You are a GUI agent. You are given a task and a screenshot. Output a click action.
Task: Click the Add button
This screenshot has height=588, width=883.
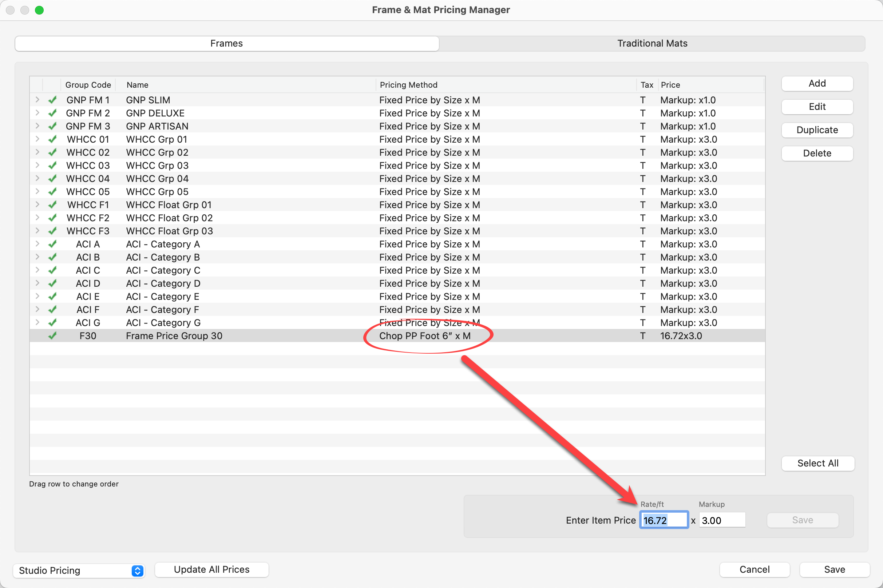click(x=817, y=84)
